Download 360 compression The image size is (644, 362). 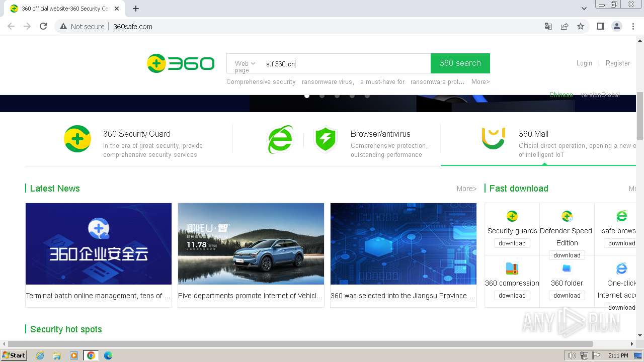[512, 296]
